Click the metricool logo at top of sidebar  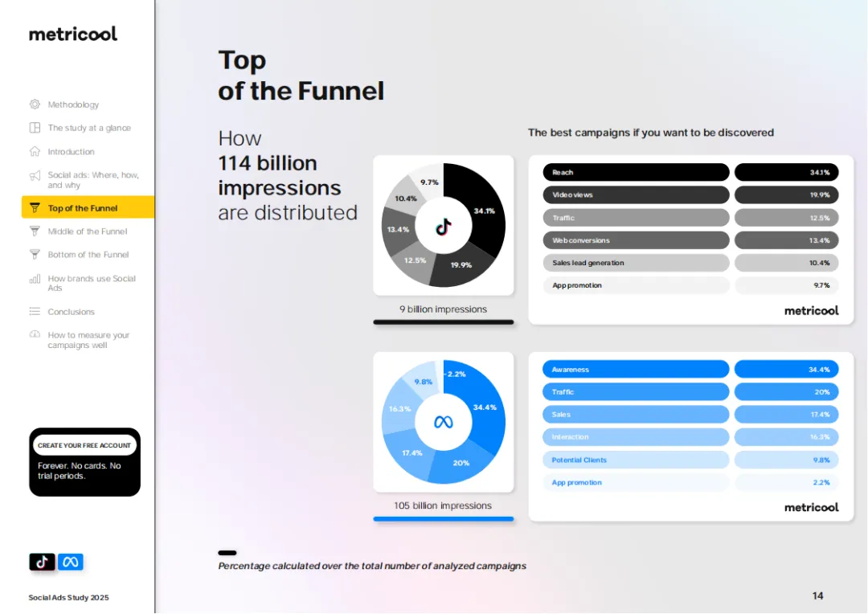(73, 34)
